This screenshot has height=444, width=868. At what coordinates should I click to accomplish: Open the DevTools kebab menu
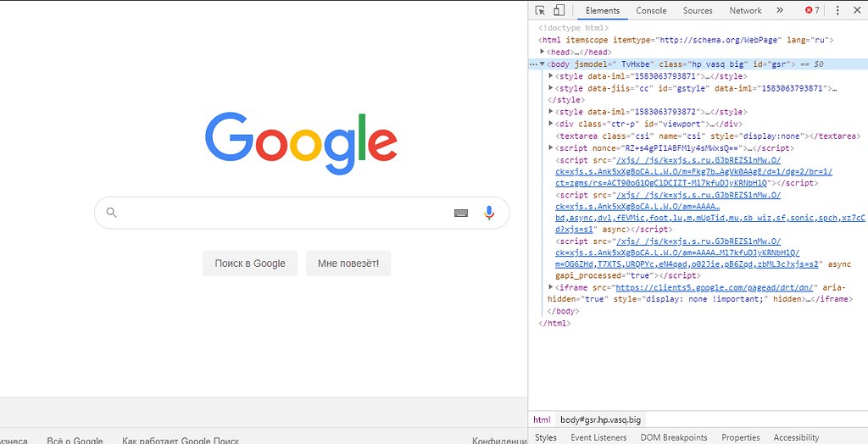[837, 10]
